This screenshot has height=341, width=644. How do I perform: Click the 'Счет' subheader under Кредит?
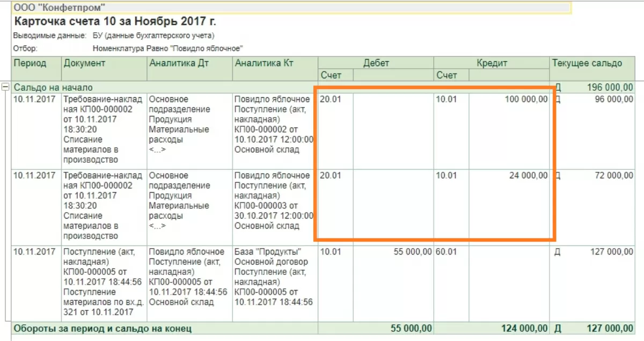451,75
